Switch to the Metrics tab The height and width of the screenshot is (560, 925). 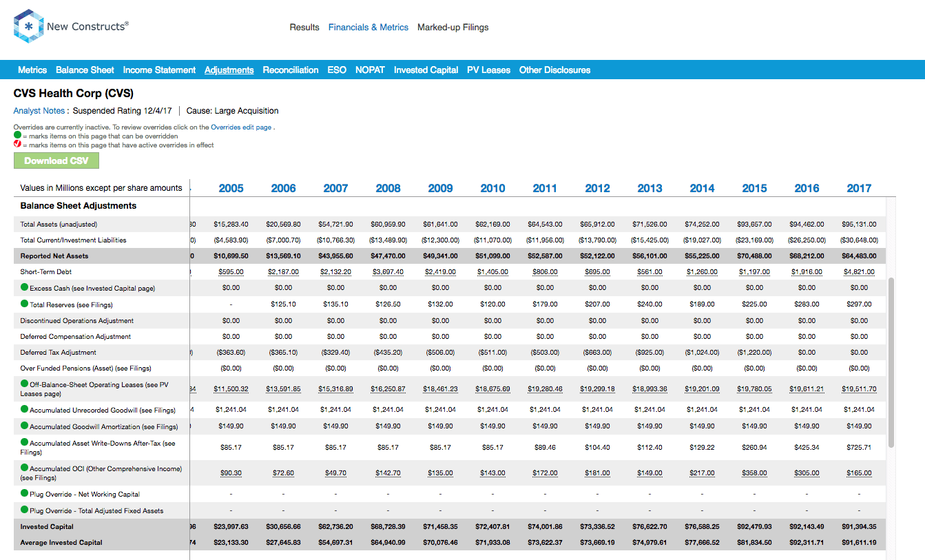click(32, 70)
